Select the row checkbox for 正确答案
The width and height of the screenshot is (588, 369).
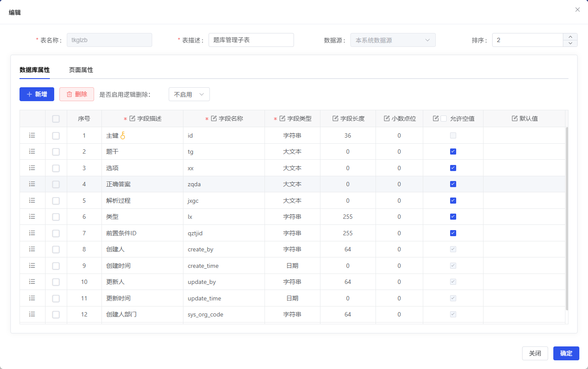(56, 184)
